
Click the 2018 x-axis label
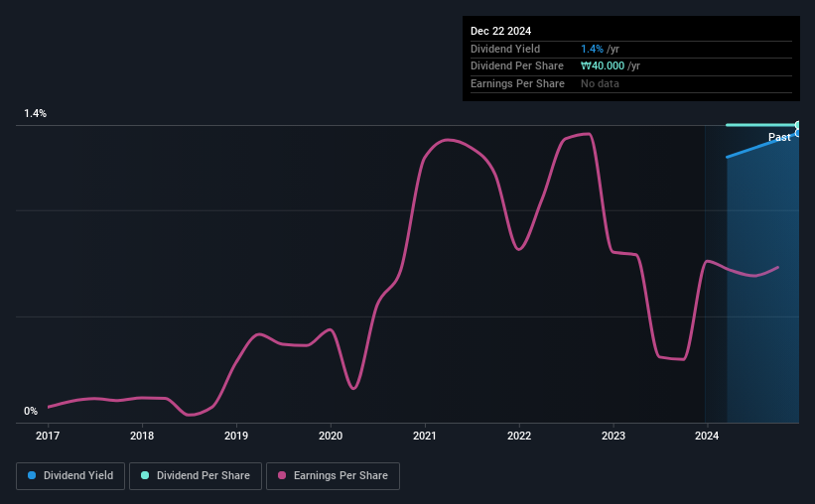(142, 436)
